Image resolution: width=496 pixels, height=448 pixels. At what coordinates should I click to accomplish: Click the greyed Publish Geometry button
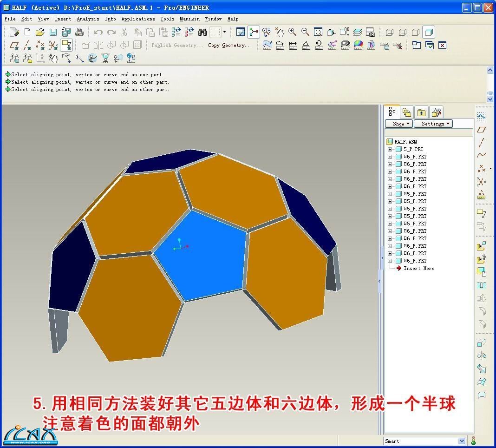[x=177, y=45]
